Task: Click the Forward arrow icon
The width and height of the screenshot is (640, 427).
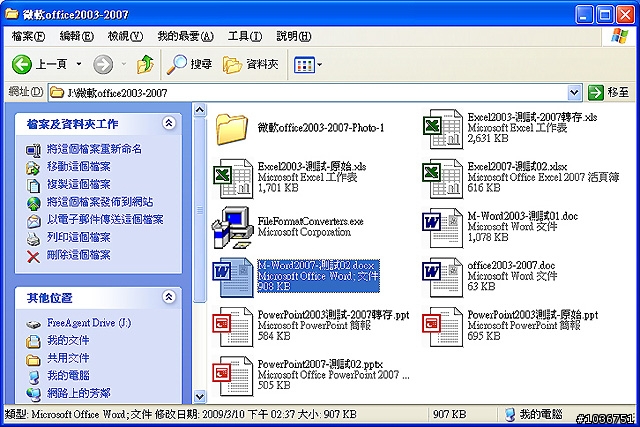Action: pos(103,64)
